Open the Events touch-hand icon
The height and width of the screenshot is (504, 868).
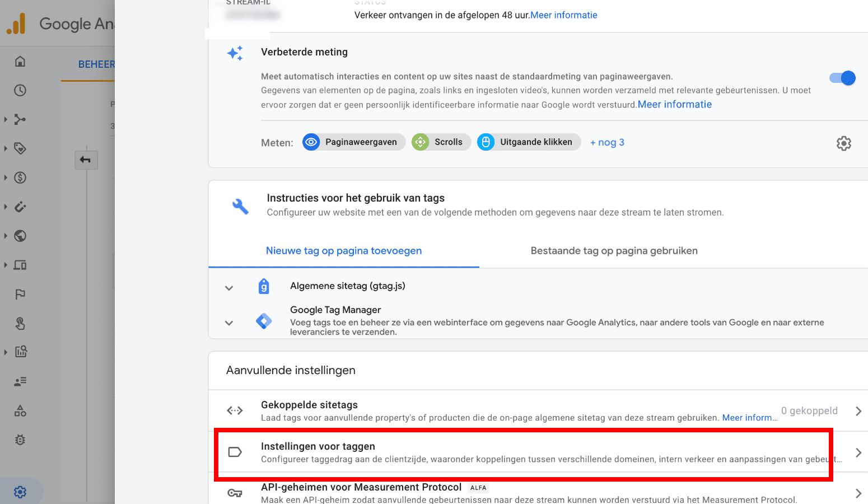(20, 323)
